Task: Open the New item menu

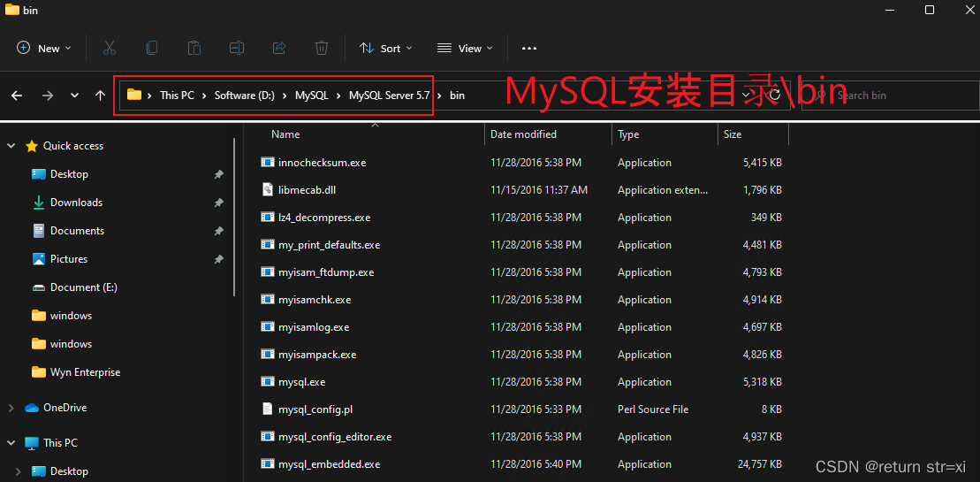Action: (44, 48)
